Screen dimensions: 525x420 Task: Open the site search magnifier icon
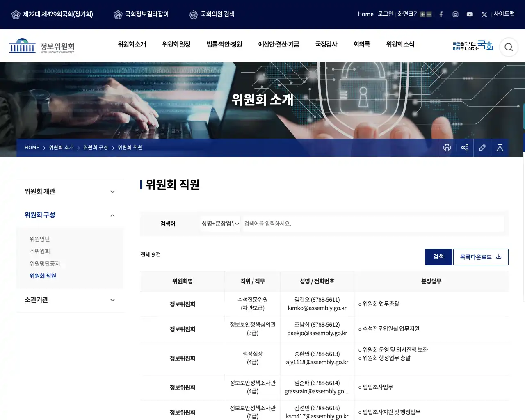(509, 47)
